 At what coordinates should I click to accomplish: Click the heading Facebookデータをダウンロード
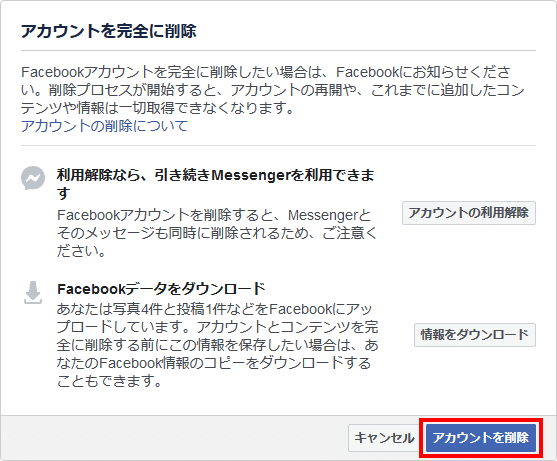click(x=161, y=289)
